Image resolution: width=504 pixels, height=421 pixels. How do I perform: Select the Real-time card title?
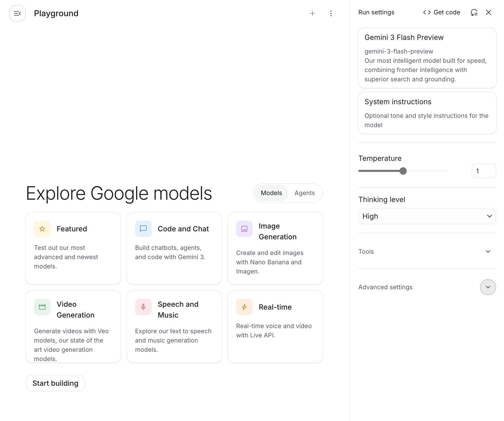pyautogui.click(x=275, y=307)
